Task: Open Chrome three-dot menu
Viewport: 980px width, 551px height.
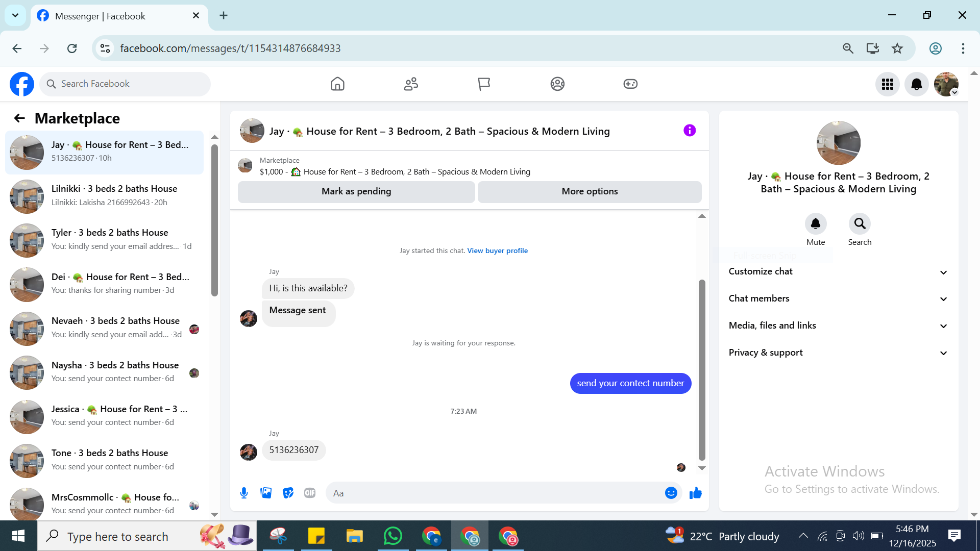Action: tap(963, 48)
